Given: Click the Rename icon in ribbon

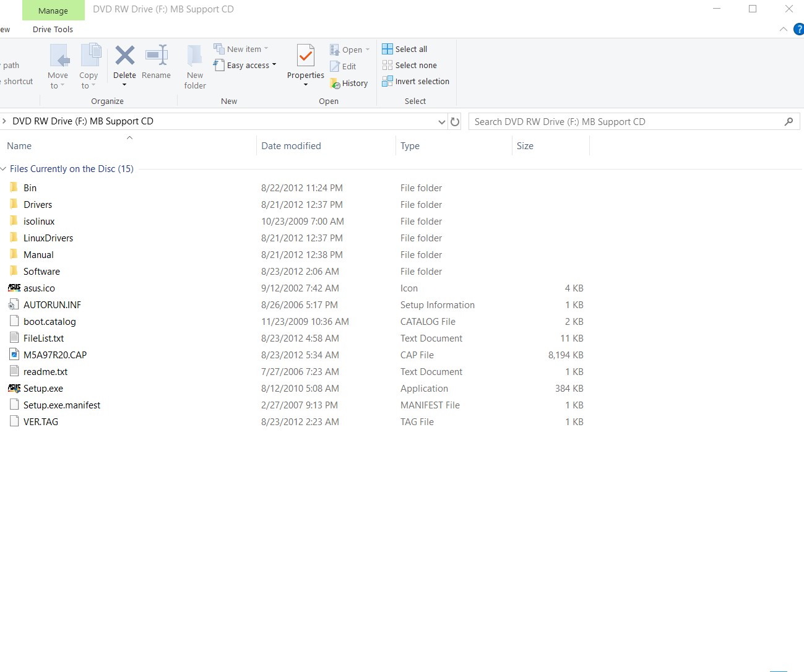Looking at the screenshot, I should pos(156,56).
